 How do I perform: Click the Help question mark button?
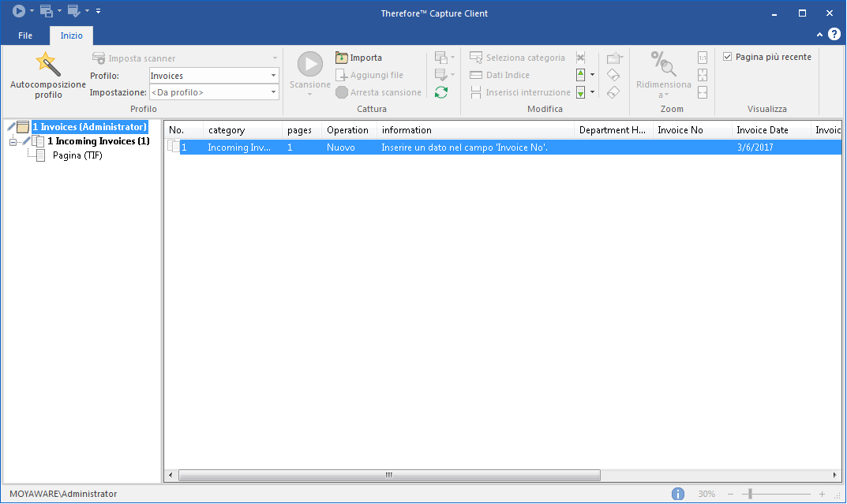click(x=834, y=35)
